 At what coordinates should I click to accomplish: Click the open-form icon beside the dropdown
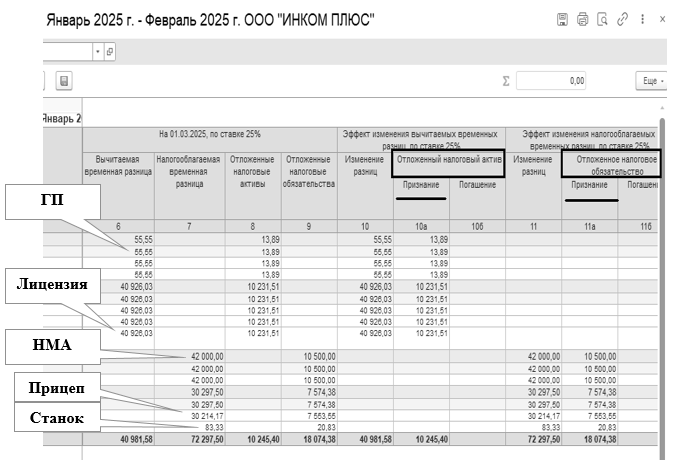click(109, 52)
